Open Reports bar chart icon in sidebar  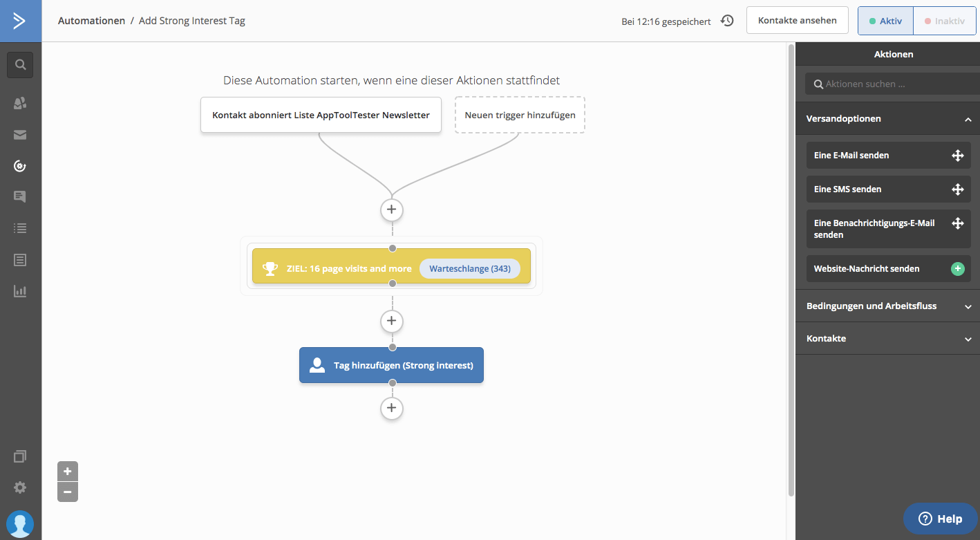pos(20,291)
